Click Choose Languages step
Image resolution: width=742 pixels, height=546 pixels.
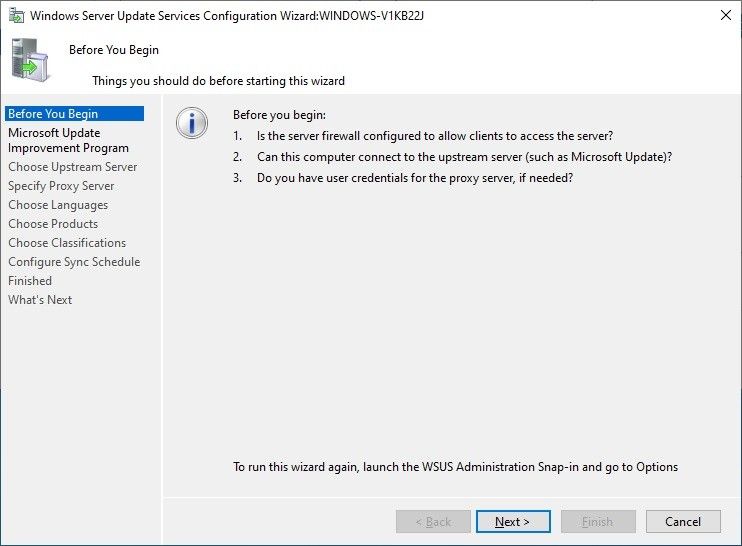[58, 205]
